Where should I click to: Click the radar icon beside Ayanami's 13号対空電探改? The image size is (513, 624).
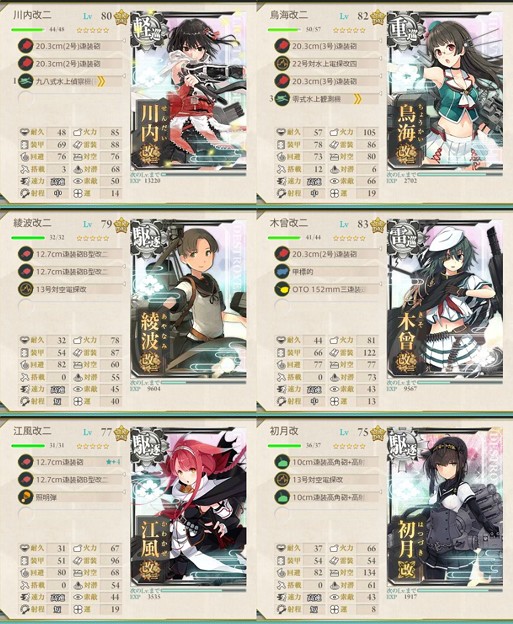(25, 289)
